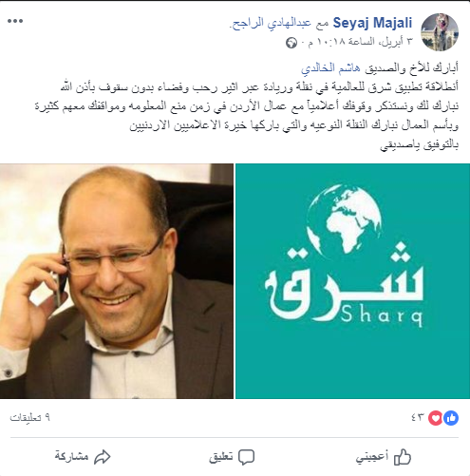Open the Seyaj Majali profile name link

click(372, 23)
